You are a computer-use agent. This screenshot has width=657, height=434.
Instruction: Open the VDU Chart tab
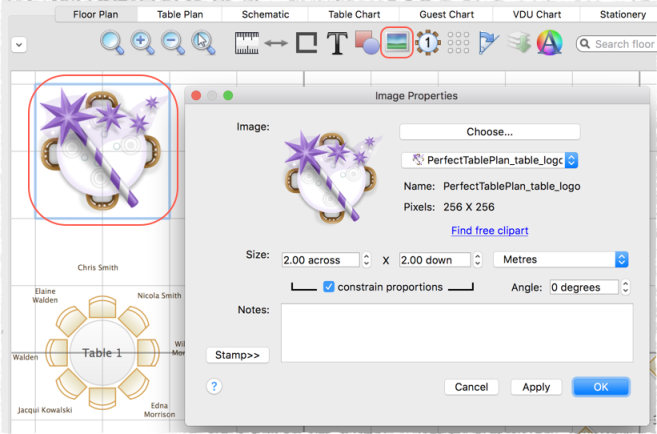537,14
